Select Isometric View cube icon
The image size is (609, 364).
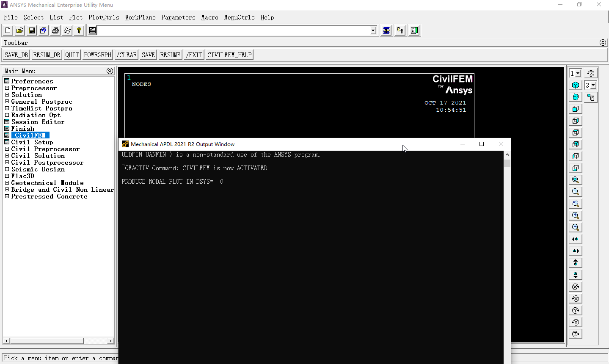click(x=576, y=85)
